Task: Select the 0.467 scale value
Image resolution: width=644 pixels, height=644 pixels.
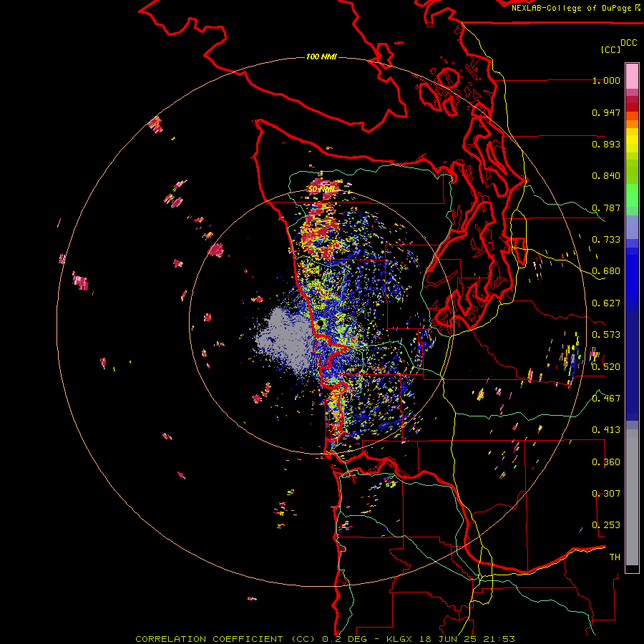Action: (606, 399)
